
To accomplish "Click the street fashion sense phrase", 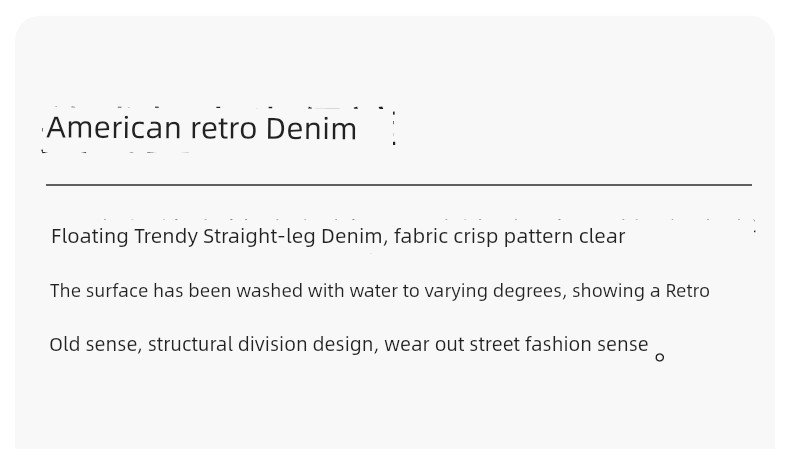I will [x=559, y=345].
